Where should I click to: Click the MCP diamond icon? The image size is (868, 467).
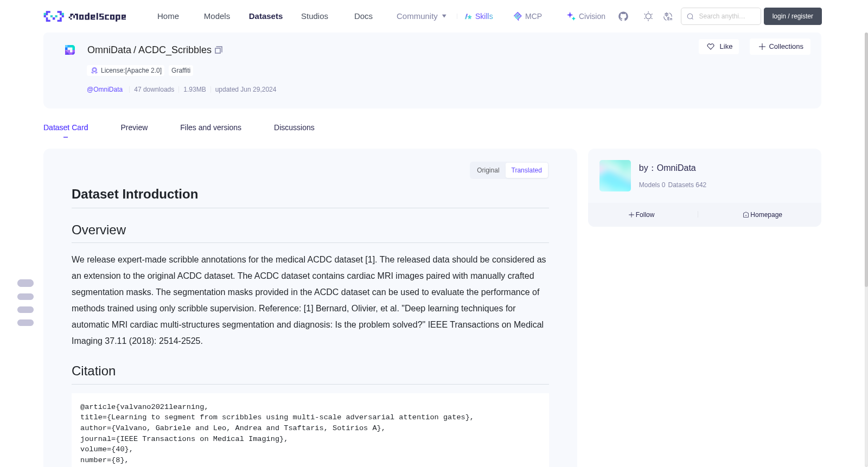coord(518,16)
